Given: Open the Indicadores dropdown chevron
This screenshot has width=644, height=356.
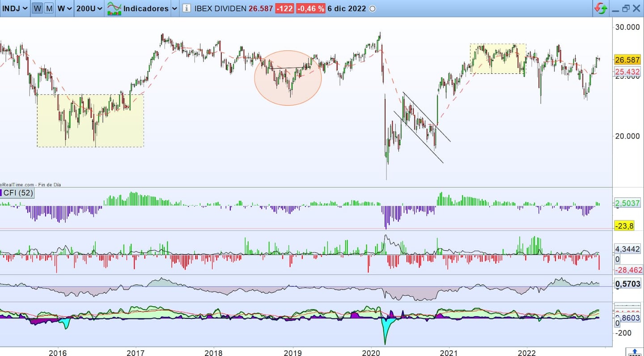Looking at the screenshot, I should coord(175,8).
